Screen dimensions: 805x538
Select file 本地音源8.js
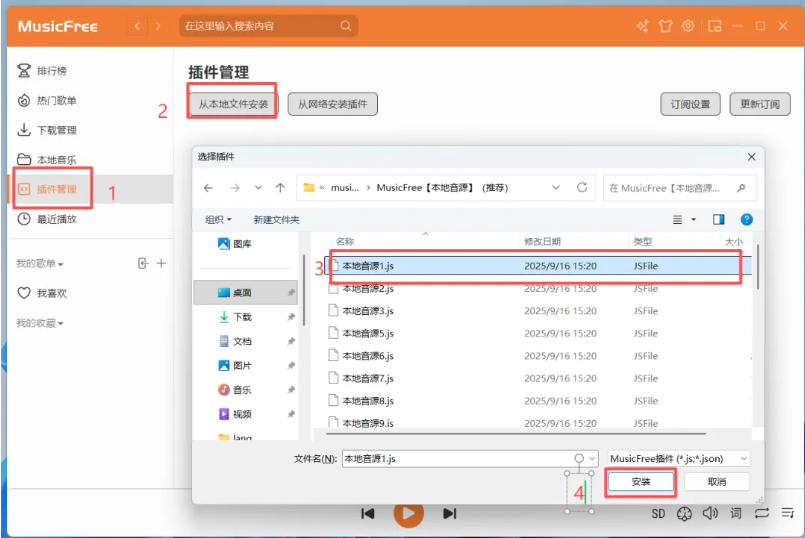pyautogui.click(x=538, y=401)
